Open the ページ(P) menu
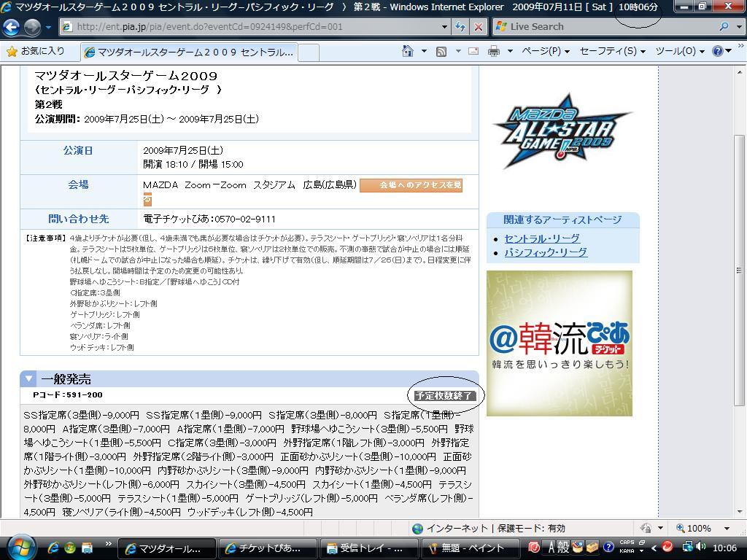This screenshot has width=747, height=560. point(546,51)
